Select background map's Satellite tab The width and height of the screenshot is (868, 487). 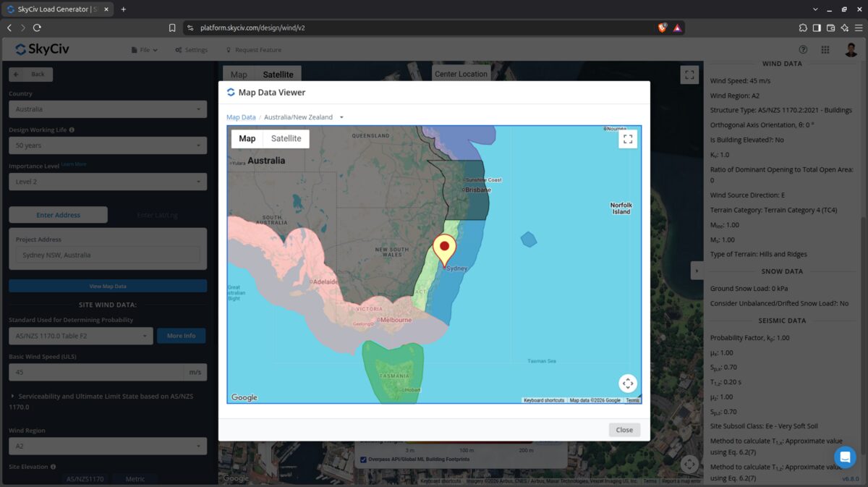click(278, 75)
